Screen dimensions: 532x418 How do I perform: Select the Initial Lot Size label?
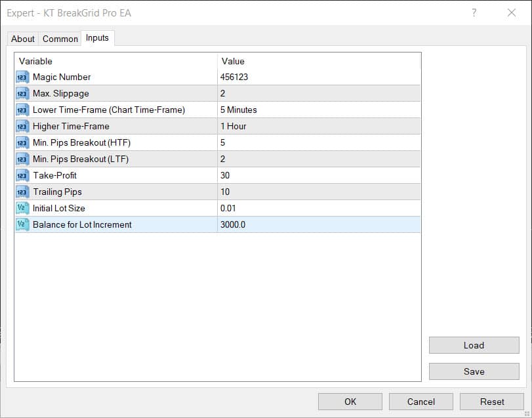[x=58, y=208]
